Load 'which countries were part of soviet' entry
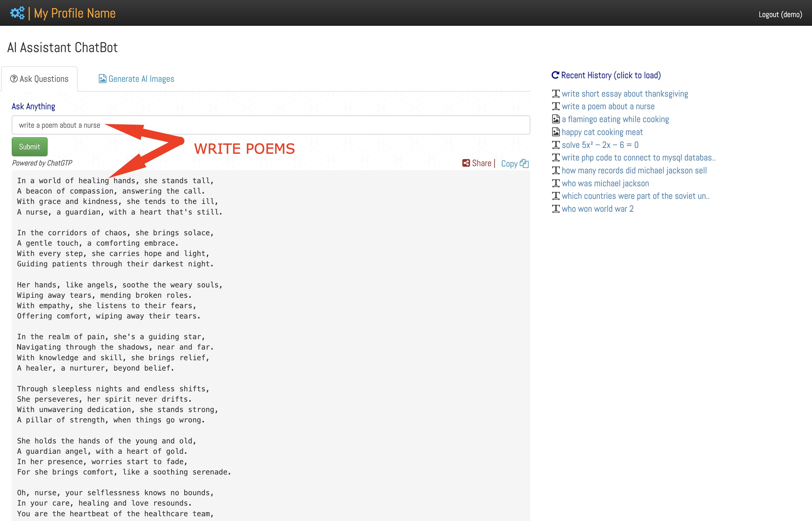This screenshot has height=521, width=812. click(x=635, y=196)
